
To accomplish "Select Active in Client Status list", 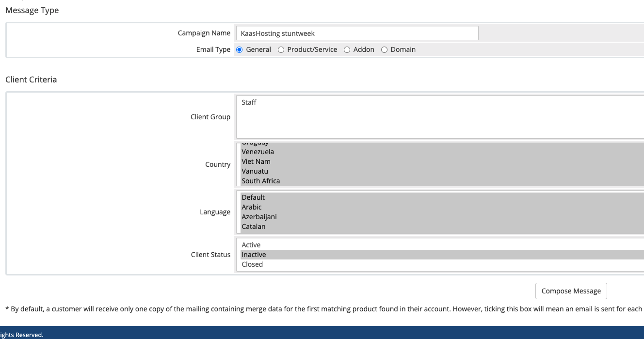I will pyautogui.click(x=251, y=245).
